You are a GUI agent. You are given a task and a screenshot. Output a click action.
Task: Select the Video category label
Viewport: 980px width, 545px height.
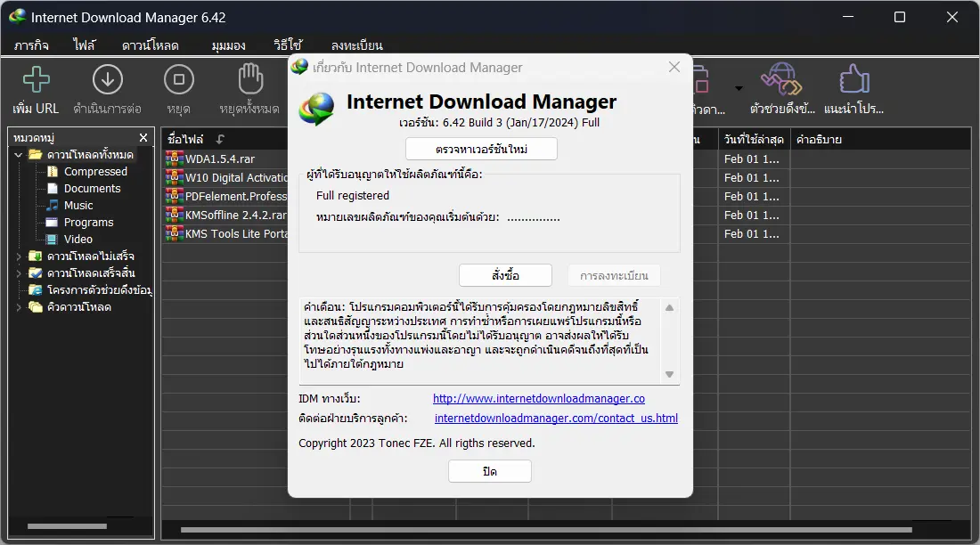click(x=78, y=239)
